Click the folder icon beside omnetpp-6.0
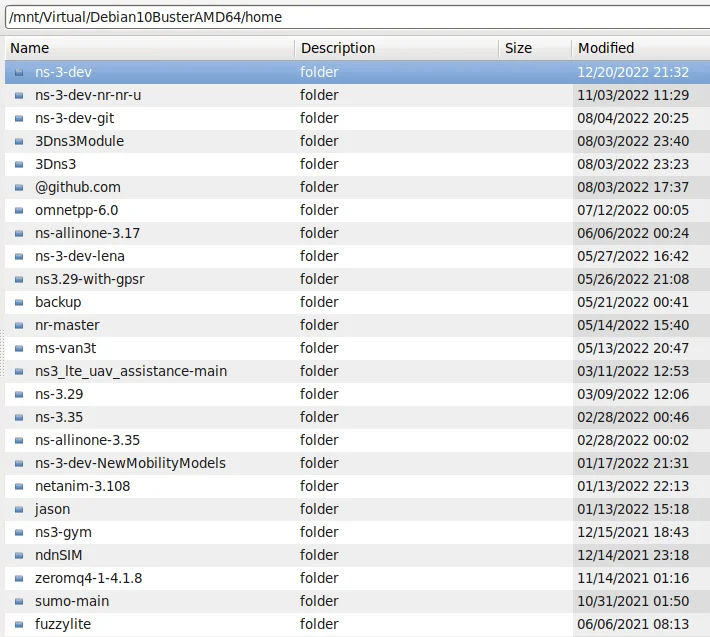Screen dimensions: 710x637 pyautogui.click(x=19, y=210)
